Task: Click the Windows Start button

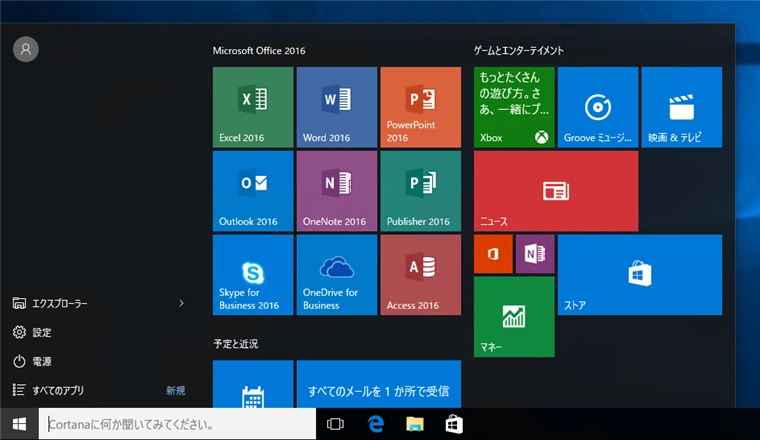Action: click(x=19, y=424)
